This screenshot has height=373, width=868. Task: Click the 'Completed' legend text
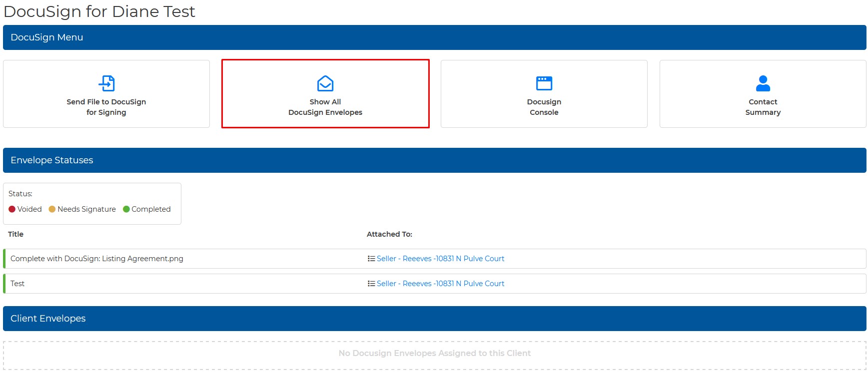click(x=151, y=209)
